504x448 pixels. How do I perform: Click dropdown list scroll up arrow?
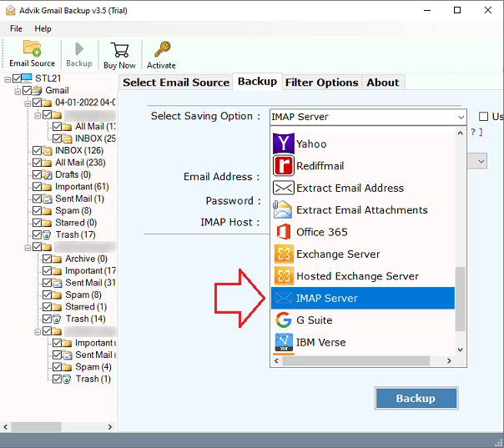point(461,133)
